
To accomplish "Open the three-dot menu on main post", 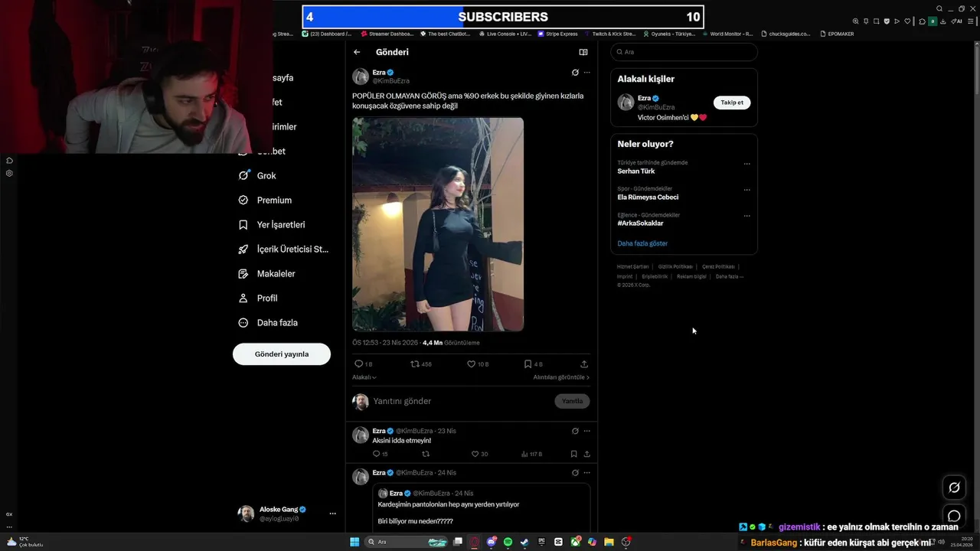I will 587,73.
